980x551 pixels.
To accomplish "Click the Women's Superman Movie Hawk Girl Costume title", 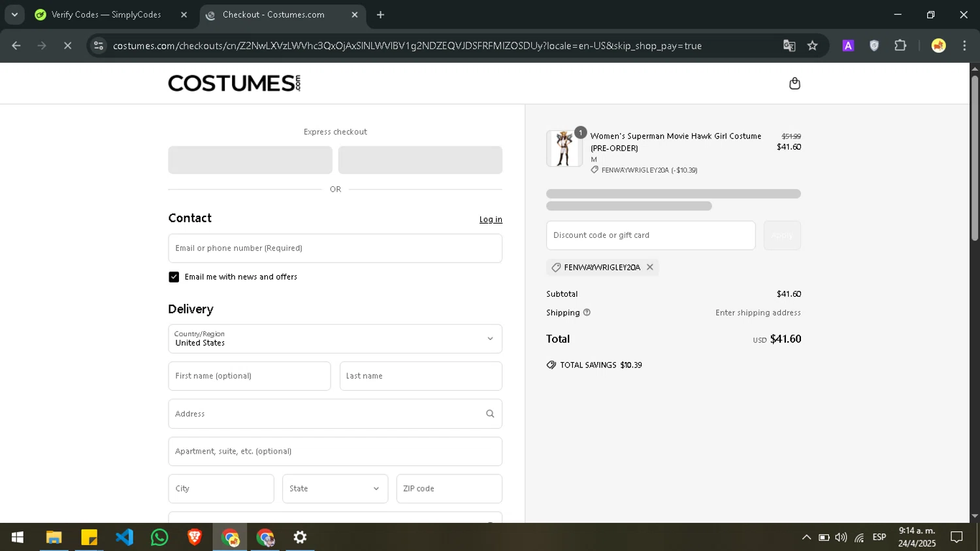I will pos(676,142).
